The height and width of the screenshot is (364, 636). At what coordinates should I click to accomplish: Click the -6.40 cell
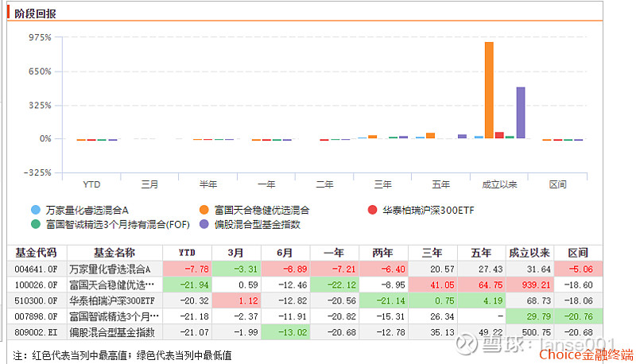pyautogui.click(x=384, y=269)
